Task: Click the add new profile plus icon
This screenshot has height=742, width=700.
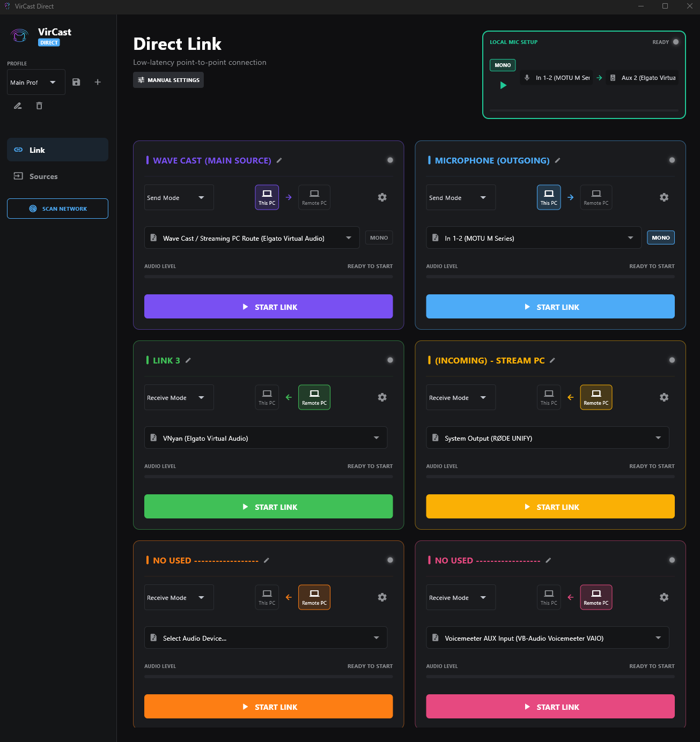Action: coord(97,82)
